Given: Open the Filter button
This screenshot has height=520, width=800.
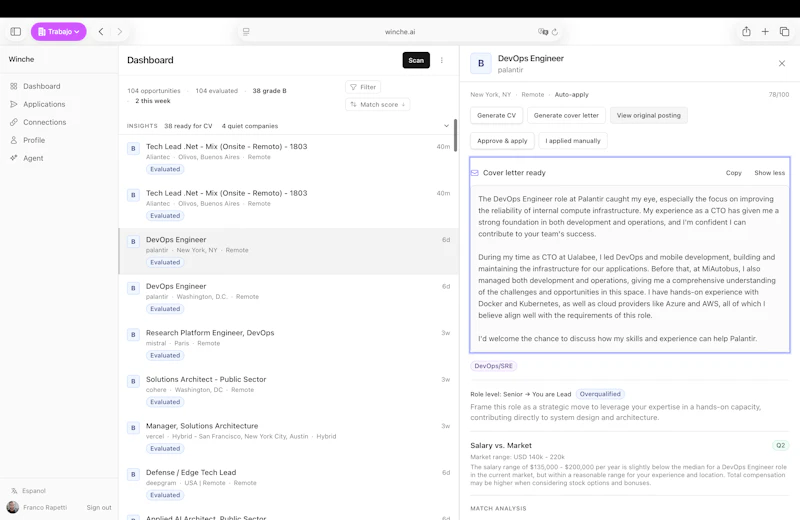Looking at the screenshot, I should click(363, 87).
